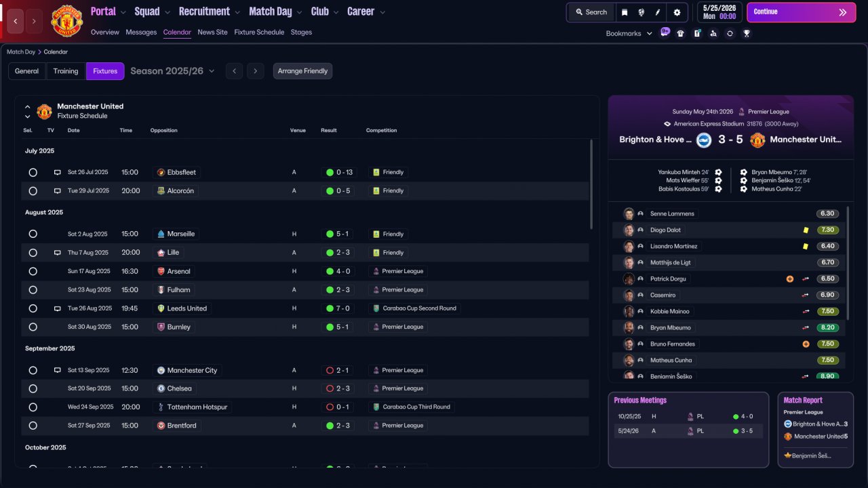Expand the Match Day menu dropdown arrow
868x488 pixels.
click(299, 12)
